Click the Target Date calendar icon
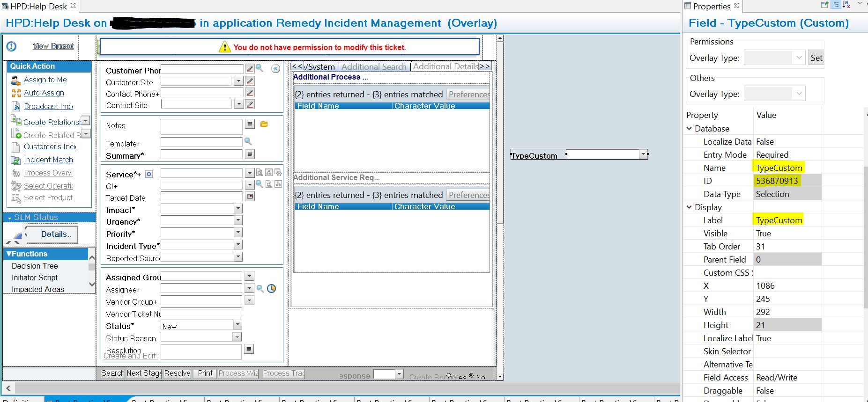This screenshot has height=402, width=868. [250, 197]
